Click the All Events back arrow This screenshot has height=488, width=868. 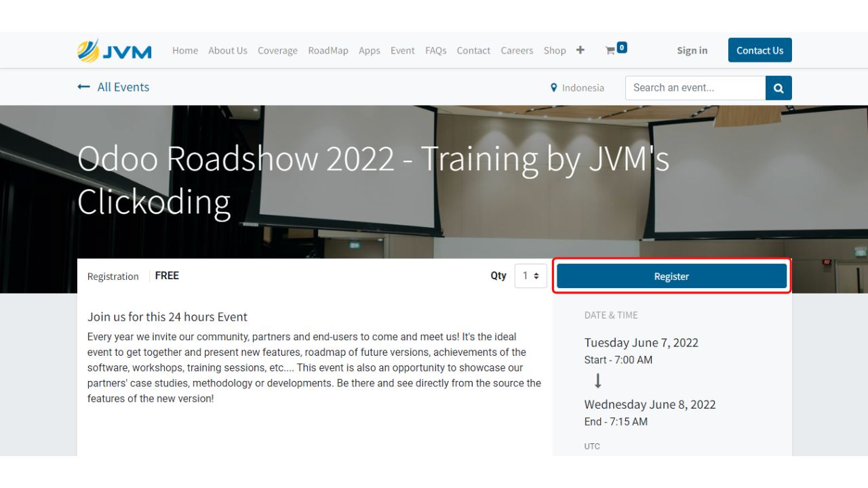[x=83, y=87]
